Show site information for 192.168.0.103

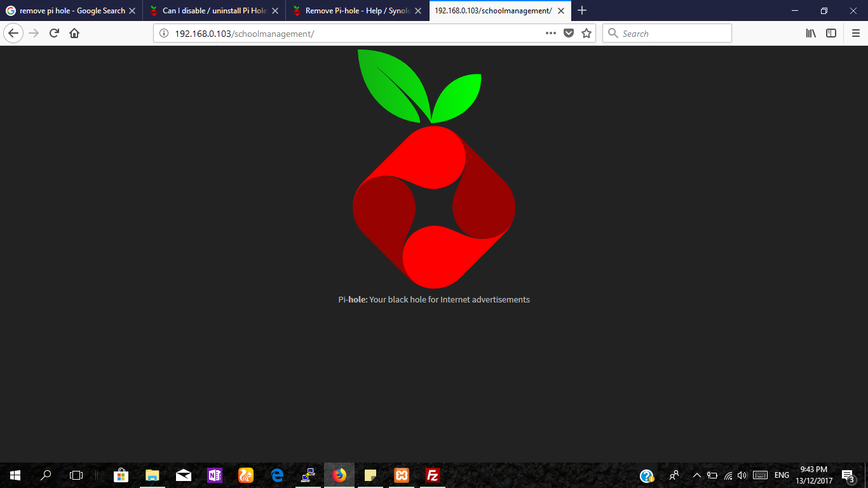[x=163, y=34]
